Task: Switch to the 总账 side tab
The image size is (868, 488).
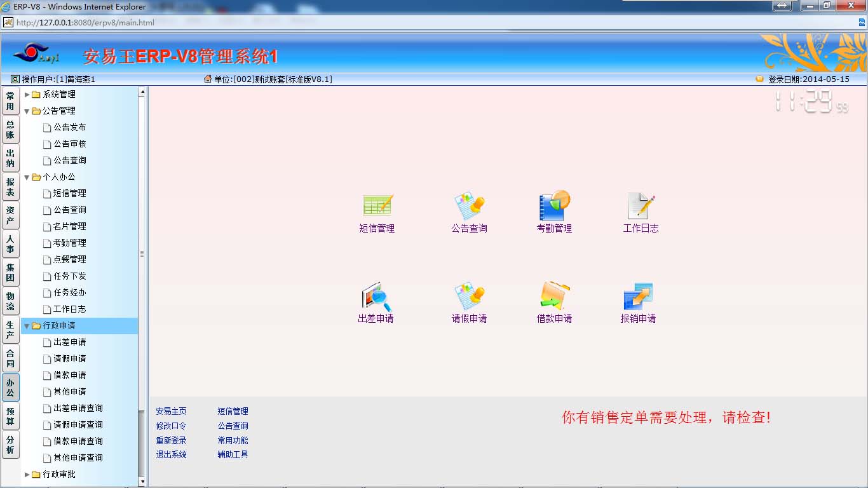Action: click(10, 130)
